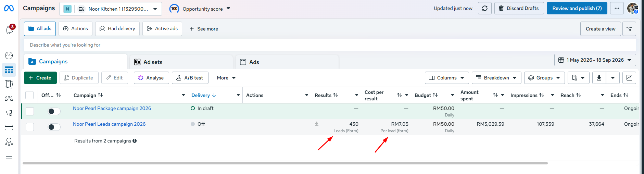
Task: Select the Active ads view
Action: (162, 29)
